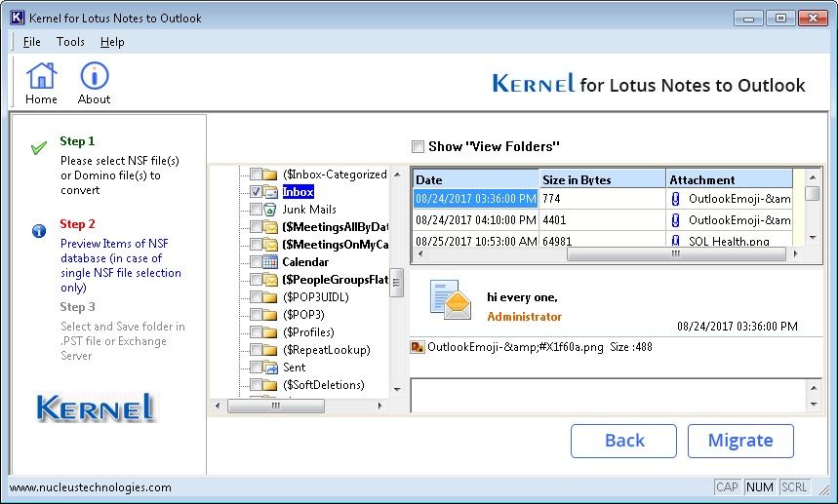The height and width of the screenshot is (504, 838).
Task: Uncheck the Inbox folder checkbox
Action: 256,192
